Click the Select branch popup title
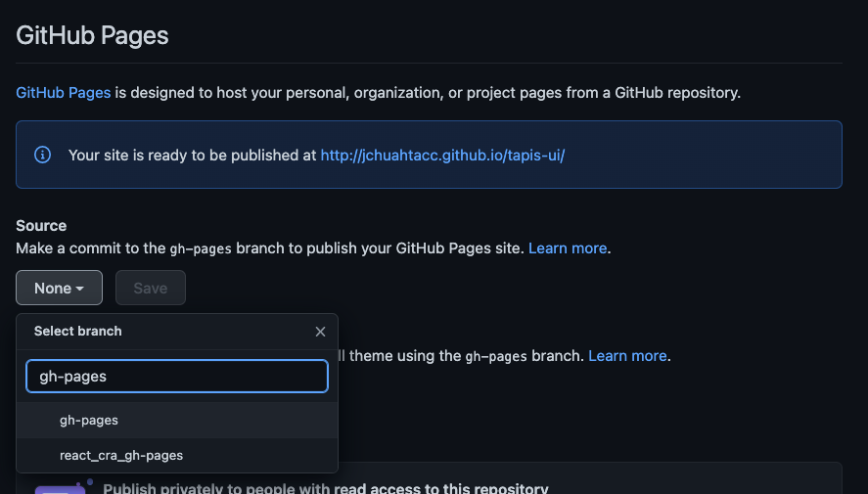 (x=78, y=331)
